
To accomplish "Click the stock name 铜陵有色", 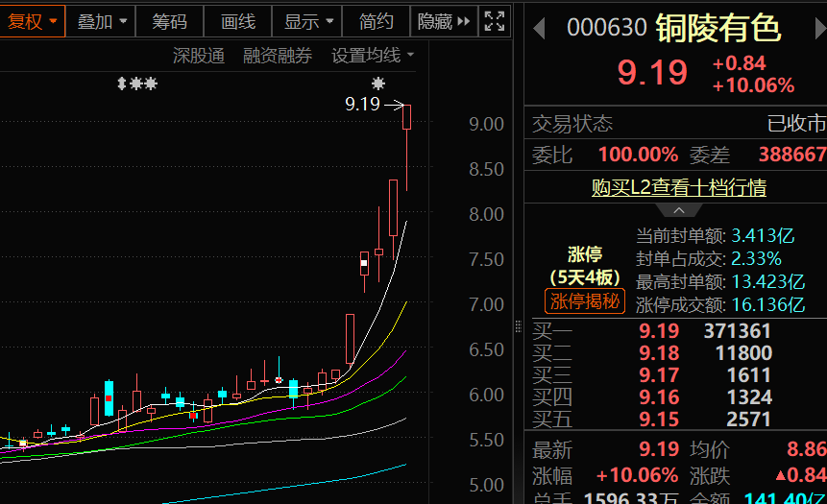I will click(718, 28).
